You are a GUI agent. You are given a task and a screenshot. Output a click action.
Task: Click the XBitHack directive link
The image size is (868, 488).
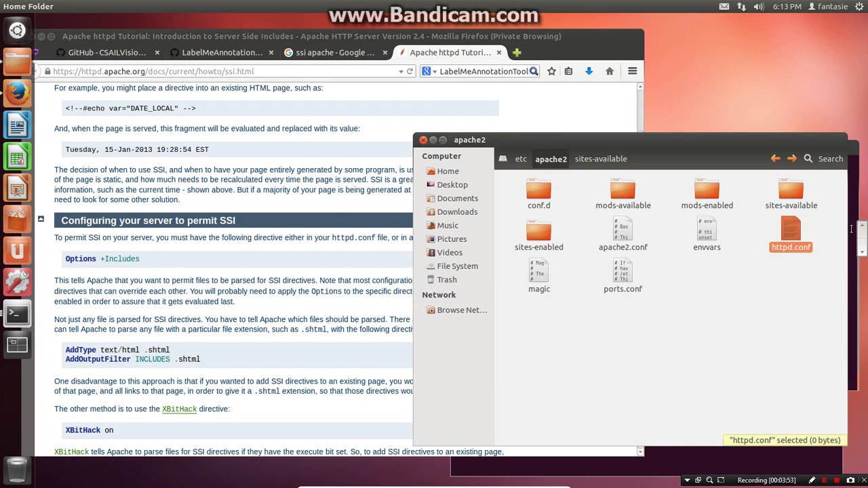click(179, 409)
